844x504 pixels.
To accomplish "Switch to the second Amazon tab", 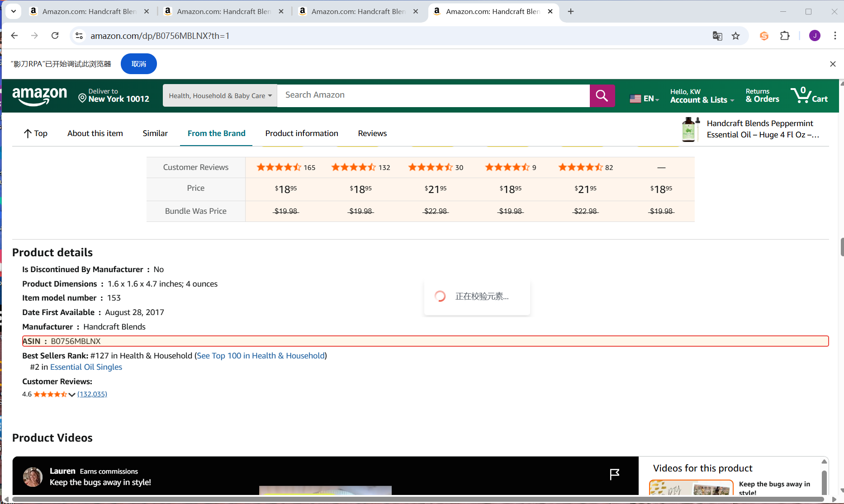I will (x=223, y=11).
